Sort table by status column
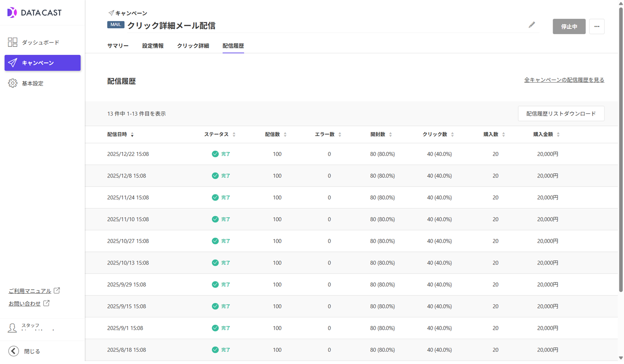Viewport: 624px width, 364px height. coord(234,134)
